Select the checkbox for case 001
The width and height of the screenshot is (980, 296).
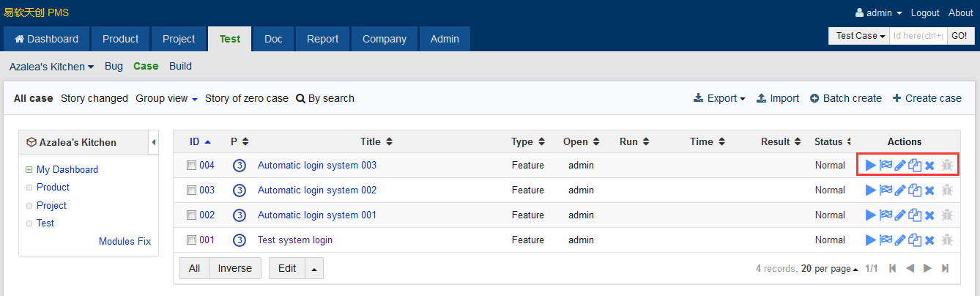click(x=191, y=240)
